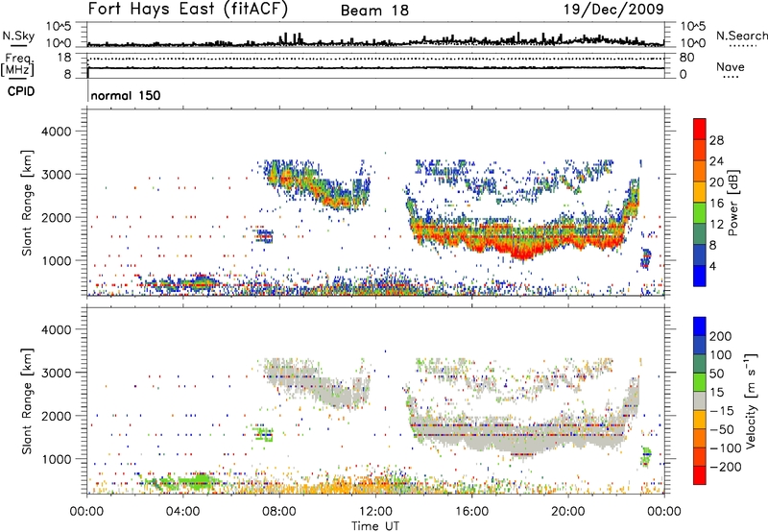Click the "CPID" label

21,91
